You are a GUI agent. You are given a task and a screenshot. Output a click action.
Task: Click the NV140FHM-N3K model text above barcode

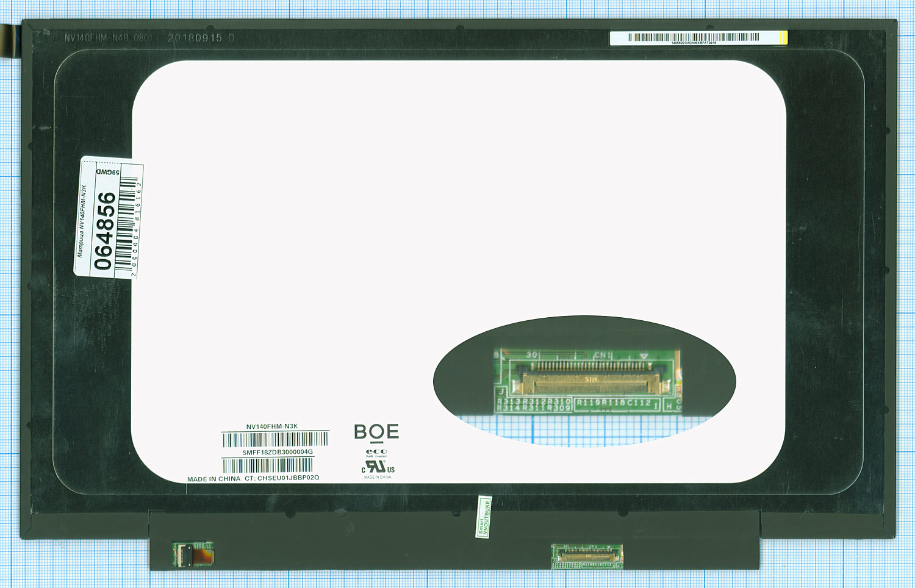272,426
